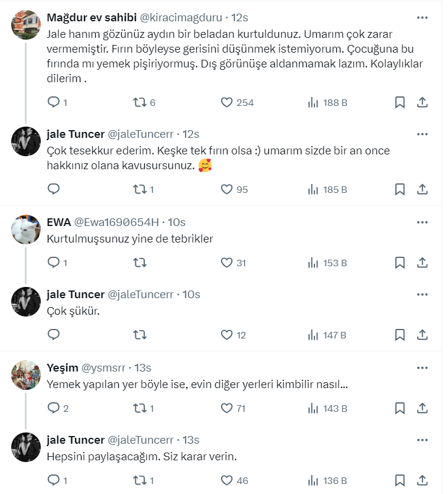Reply to Mağdur ev sahibi's tweet
The height and width of the screenshot is (494, 448).
click(x=54, y=102)
